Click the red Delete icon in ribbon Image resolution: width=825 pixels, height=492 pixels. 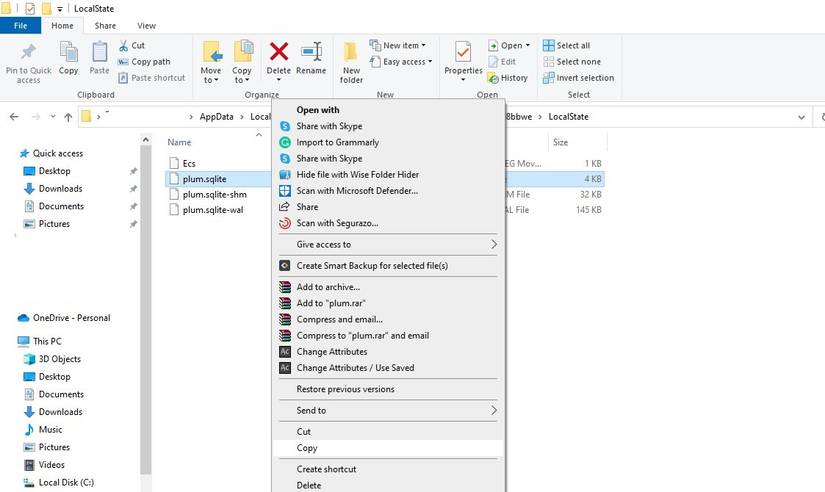279,52
